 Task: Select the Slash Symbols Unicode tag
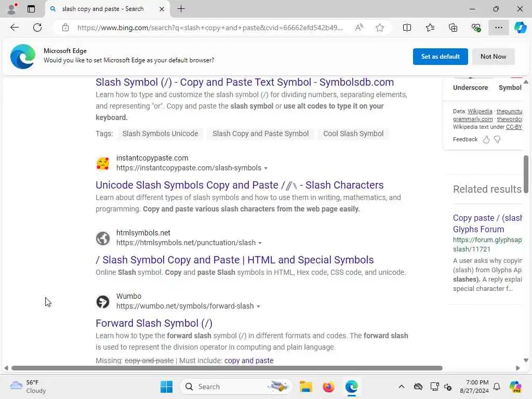160,134
